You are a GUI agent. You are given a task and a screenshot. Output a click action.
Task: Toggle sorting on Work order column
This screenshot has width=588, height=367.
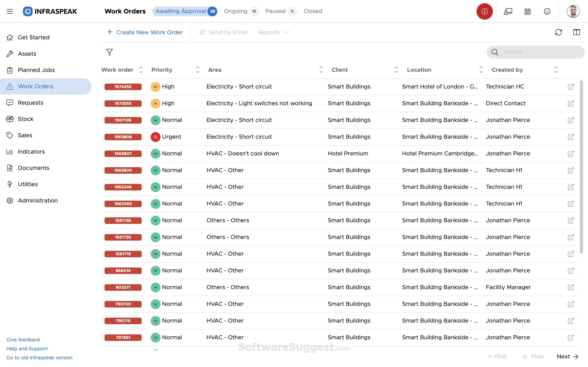[x=141, y=70]
